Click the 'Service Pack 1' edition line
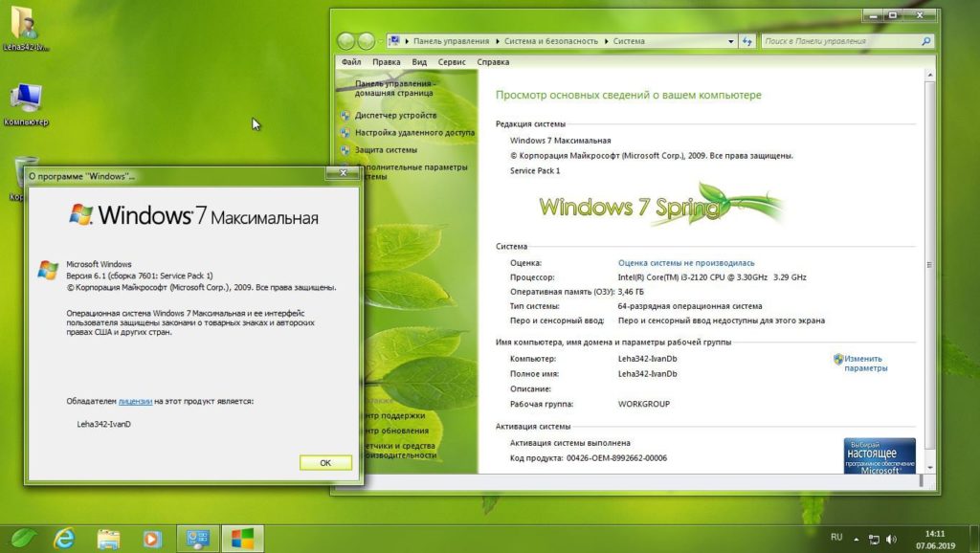This screenshot has height=553, width=980. pos(535,170)
